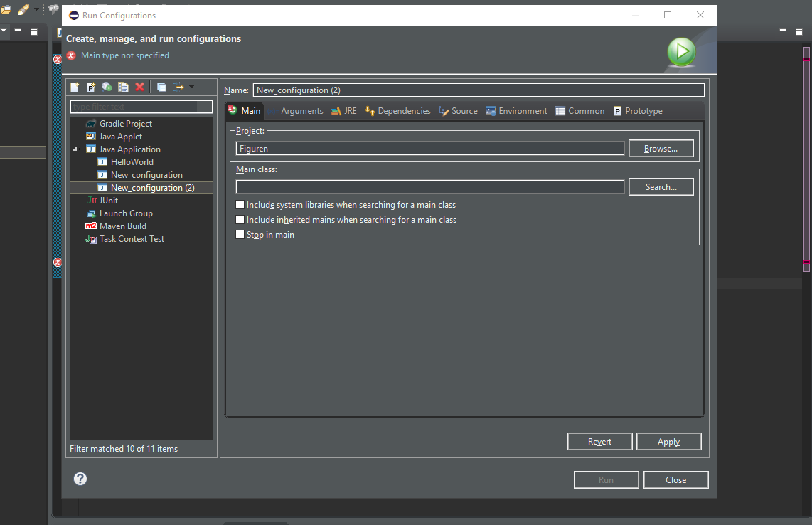This screenshot has width=812, height=525.
Task: Create a new launch configuration
Action: tap(74, 87)
